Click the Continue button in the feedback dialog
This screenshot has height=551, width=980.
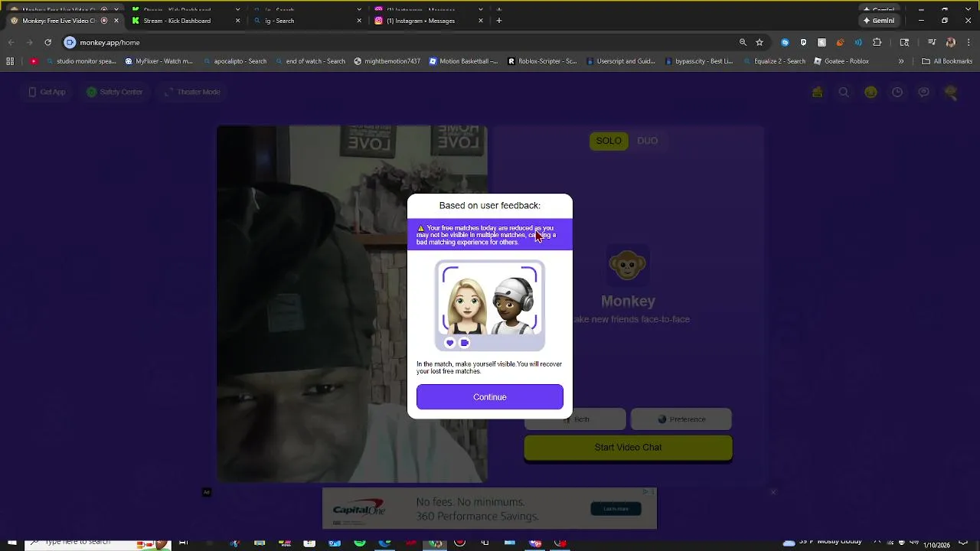coord(489,397)
